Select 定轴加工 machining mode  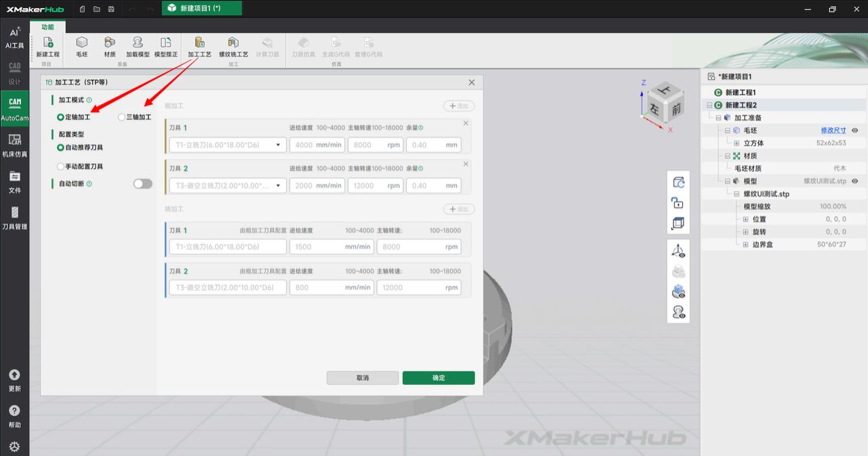click(73, 117)
